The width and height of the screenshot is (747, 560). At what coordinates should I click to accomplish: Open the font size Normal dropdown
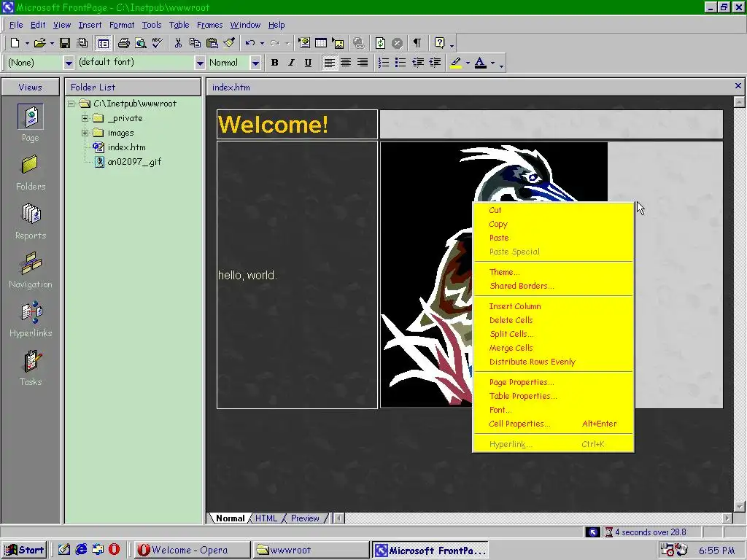(255, 63)
